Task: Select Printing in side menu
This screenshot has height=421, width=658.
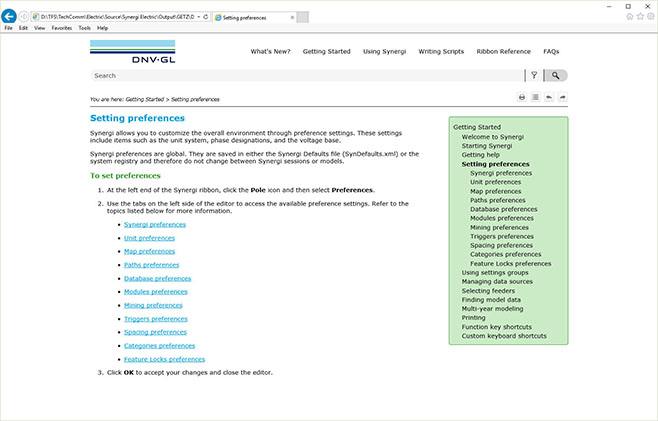Action: 473,318
